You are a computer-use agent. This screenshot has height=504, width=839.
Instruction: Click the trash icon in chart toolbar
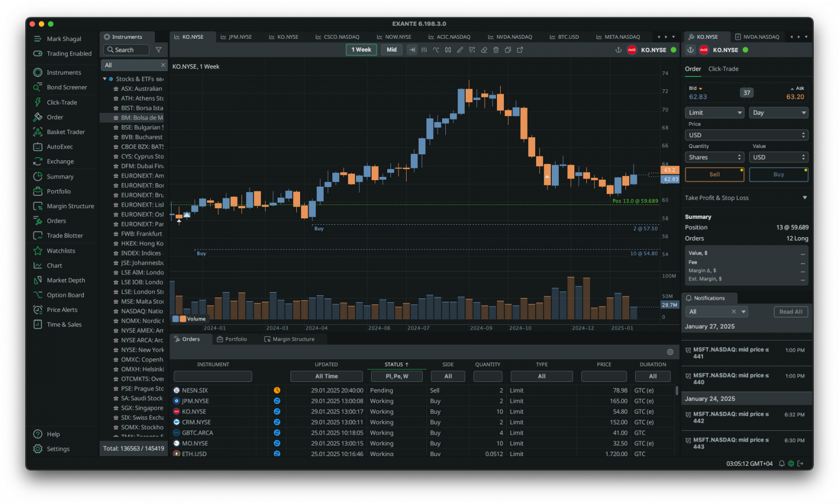[x=496, y=50]
